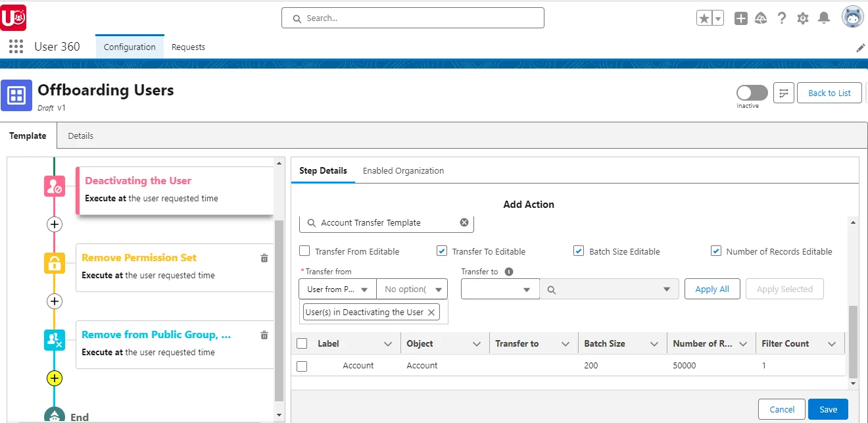The height and width of the screenshot is (423, 868).
Task: Uncheck the Transfer To Editable checkbox
Action: [442, 251]
